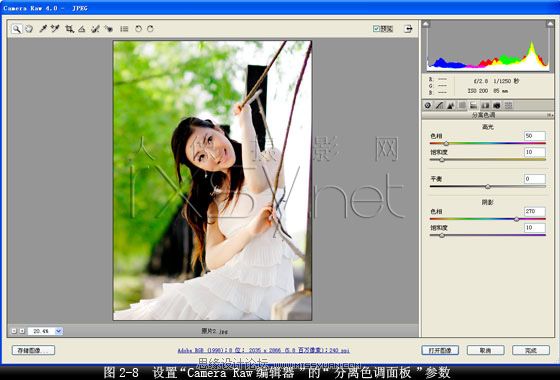The height and width of the screenshot is (380, 560).
Task: Open the Presets panel tab
Action: coord(508,105)
